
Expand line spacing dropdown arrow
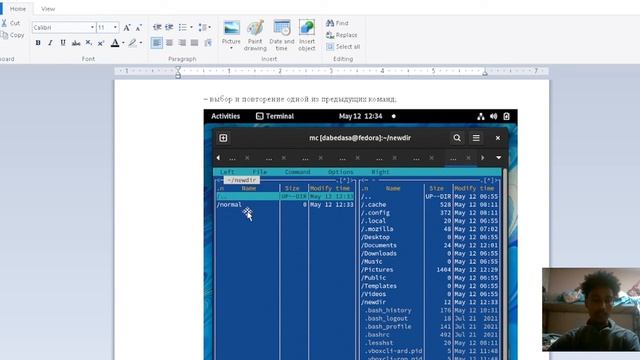point(210,27)
